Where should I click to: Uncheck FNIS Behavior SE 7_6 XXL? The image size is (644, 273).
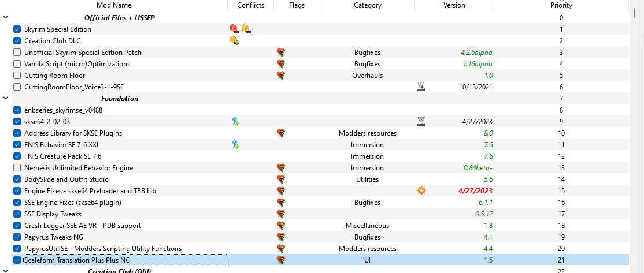click(17, 144)
